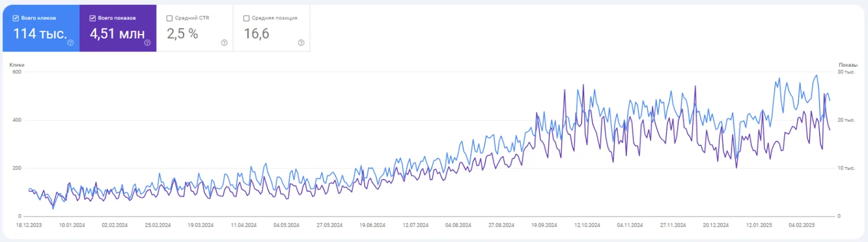Enable the Средняя позиция checkbox

[x=247, y=18]
